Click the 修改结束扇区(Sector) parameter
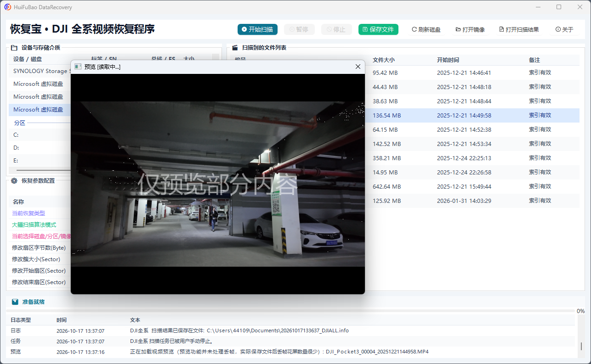 (x=40, y=282)
